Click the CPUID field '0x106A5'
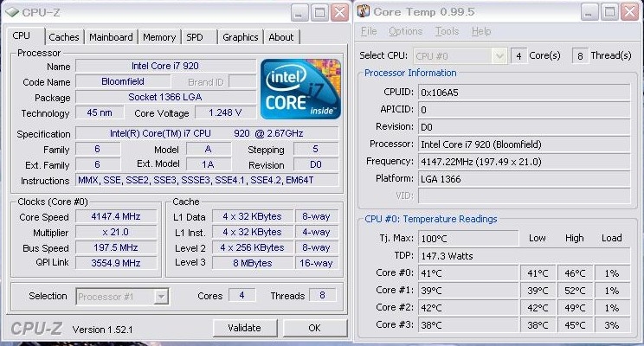The image size is (644, 346). (x=524, y=93)
